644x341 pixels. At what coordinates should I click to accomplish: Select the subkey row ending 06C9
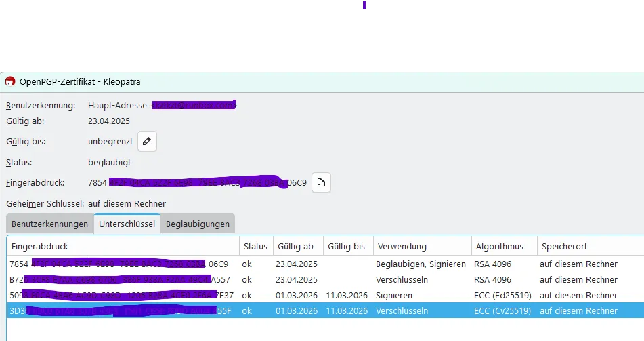tap(326, 264)
